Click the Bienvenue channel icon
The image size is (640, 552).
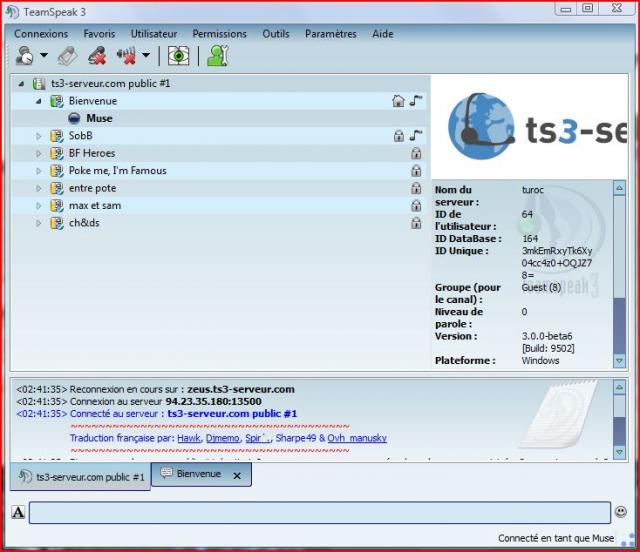pos(57,101)
